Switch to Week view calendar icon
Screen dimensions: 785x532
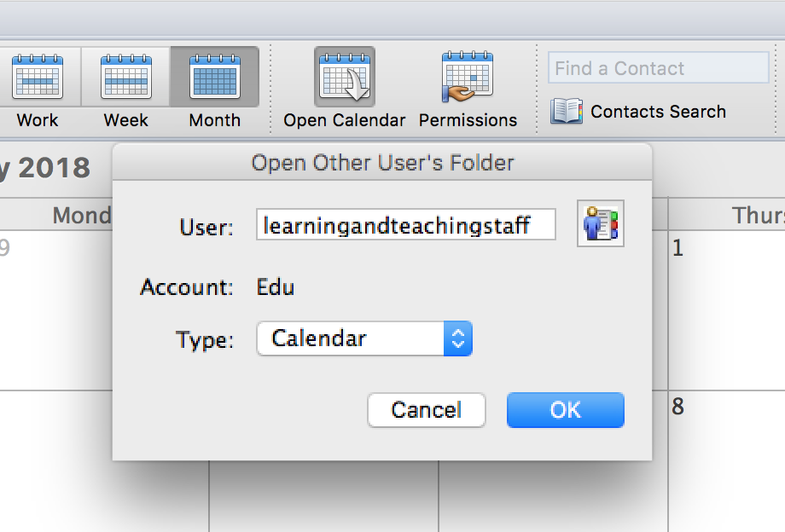(126, 77)
